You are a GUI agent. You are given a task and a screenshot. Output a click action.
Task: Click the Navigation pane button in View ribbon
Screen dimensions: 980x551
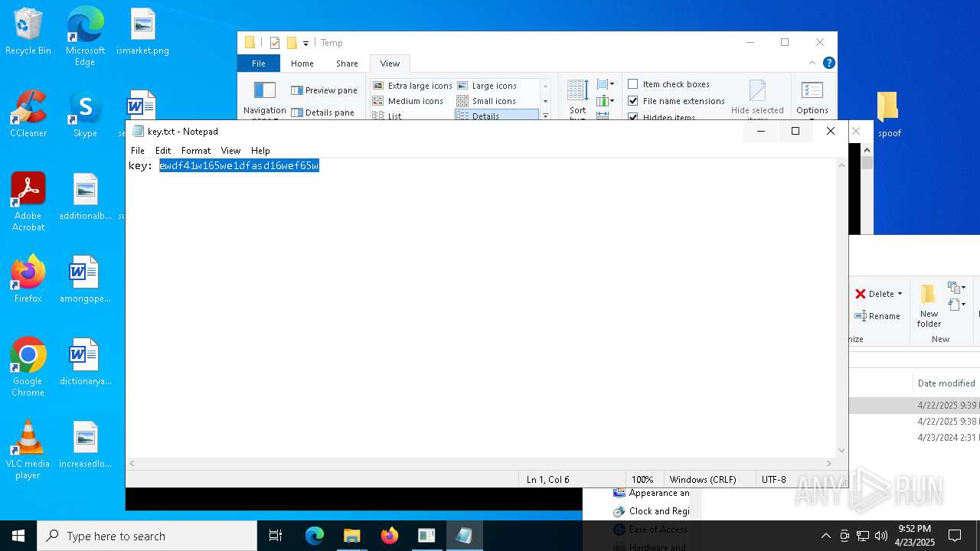pyautogui.click(x=264, y=100)
